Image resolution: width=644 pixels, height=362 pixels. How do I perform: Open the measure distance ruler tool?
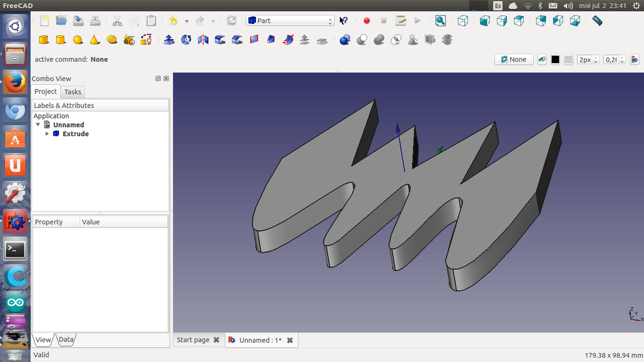(597, 21)
